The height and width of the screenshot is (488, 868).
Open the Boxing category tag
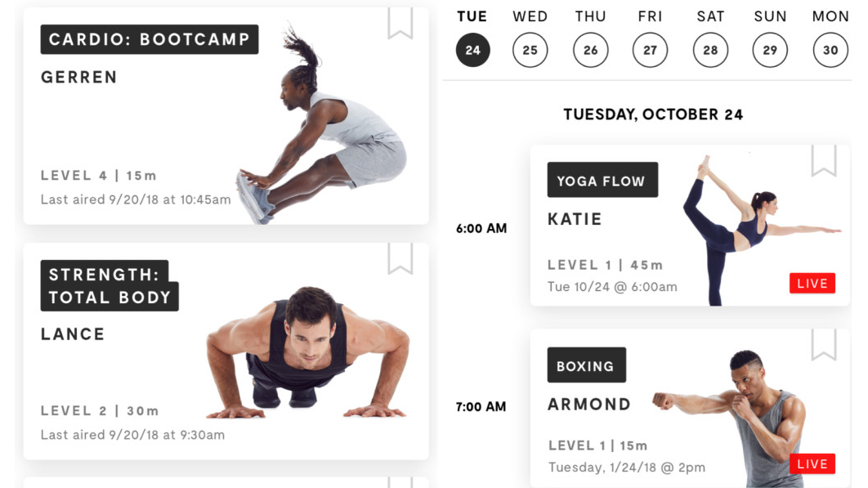pos(586,365)
